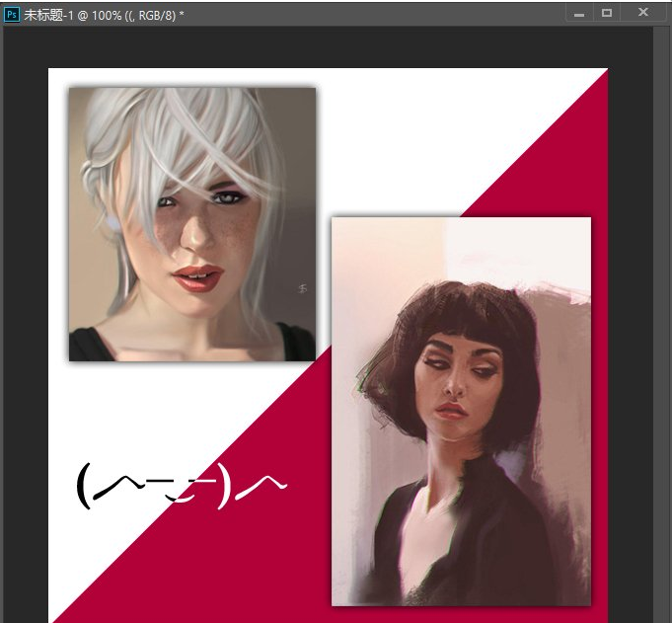Image resolution: width=672 pixels, height=623 pixels.
Task: Minimize the document window
Action: pos(578,13)
